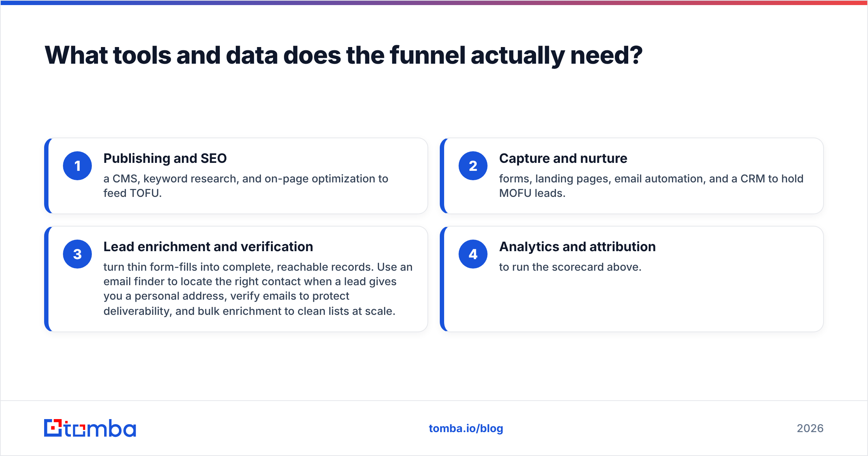Viewport: 868px width, 456px height.
Task: Click the main slide title text
Action: click(x=344, y=55)
